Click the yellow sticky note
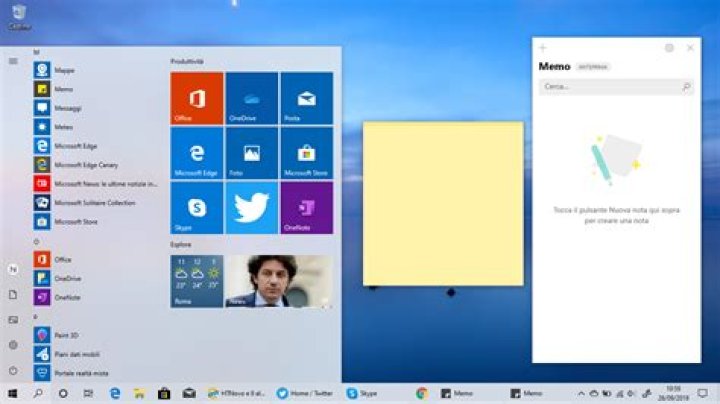This screenshot has height=404, width=720. [x=443, y=203]
